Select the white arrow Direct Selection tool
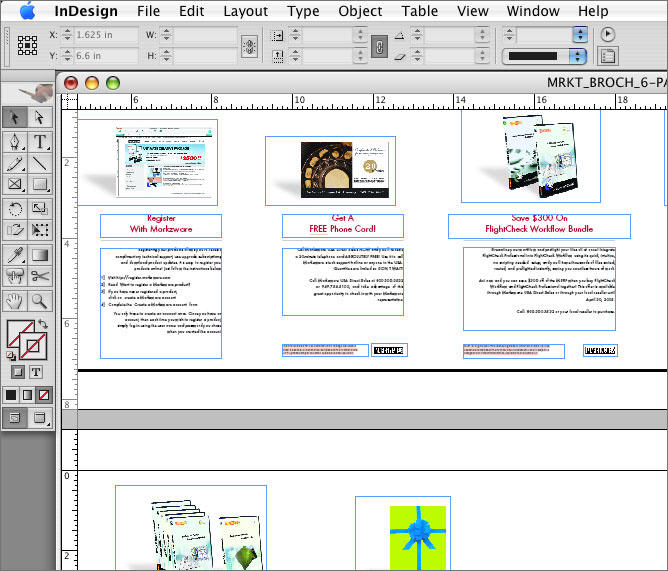This screenshot has height=571, width=668. coord(40,117)
